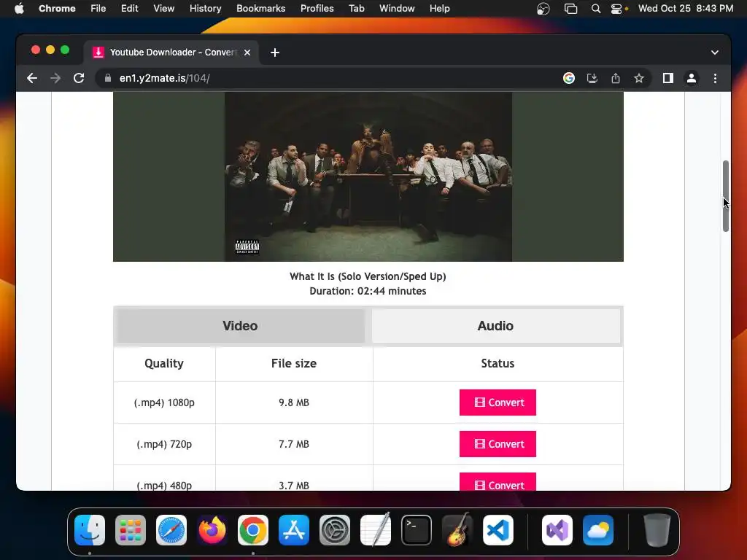Go back with the browser back arrow
Screen dimensions: 747x560
click(x=32, y=78)
